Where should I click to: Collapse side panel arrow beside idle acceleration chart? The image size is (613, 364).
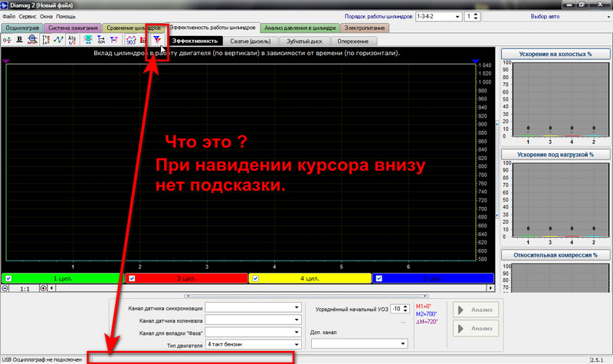coord(497,124)
